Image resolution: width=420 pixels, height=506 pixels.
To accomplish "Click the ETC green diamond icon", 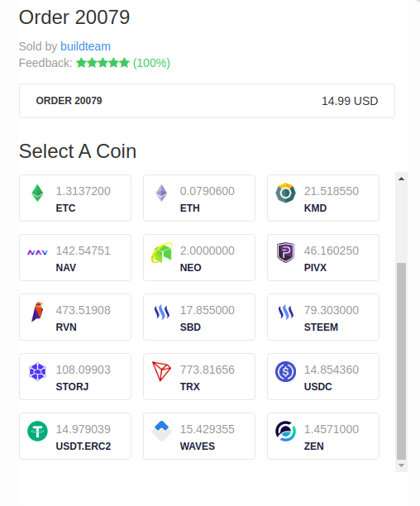I will click(37, 193).
